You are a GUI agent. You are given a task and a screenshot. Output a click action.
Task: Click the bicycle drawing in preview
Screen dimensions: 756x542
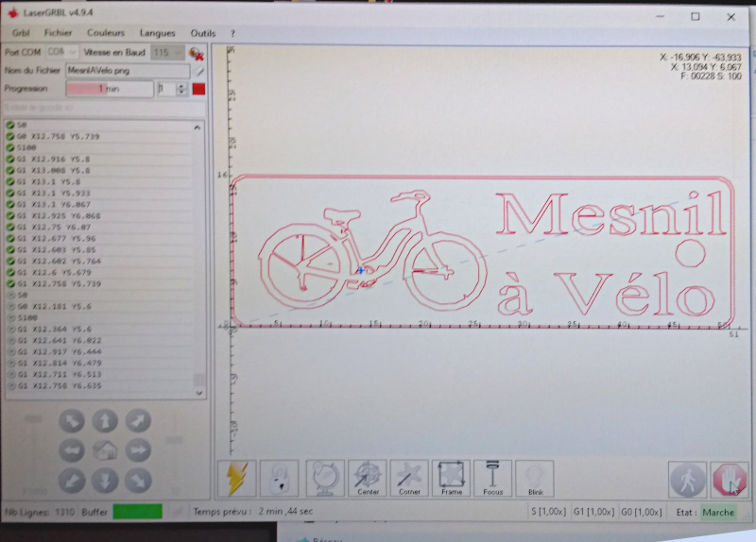click(x=371, y=249)
